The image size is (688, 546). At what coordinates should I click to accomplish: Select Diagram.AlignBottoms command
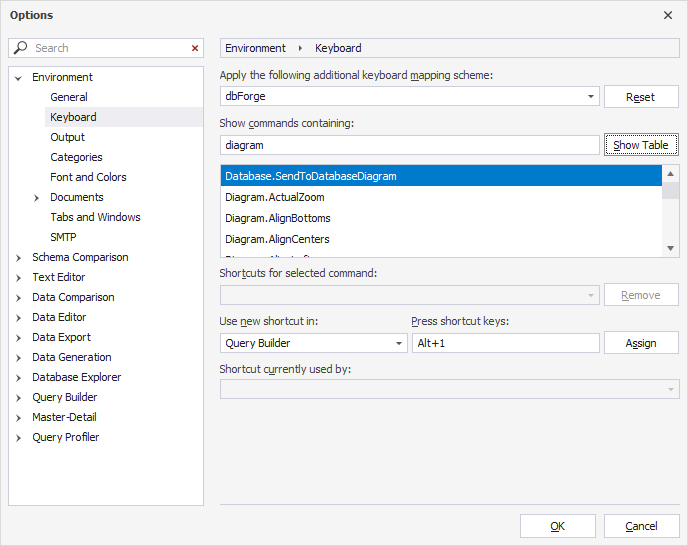pos(441,218)
